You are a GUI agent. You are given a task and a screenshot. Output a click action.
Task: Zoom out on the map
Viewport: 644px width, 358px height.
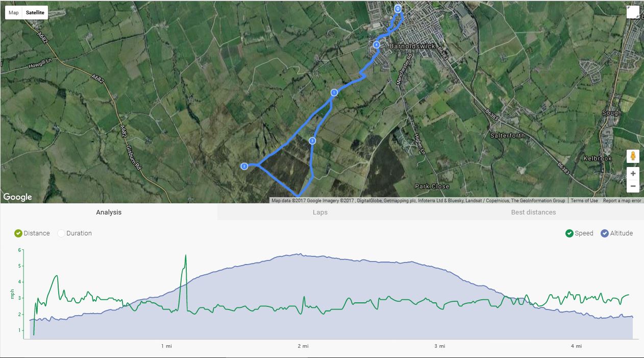coord(633,186)
